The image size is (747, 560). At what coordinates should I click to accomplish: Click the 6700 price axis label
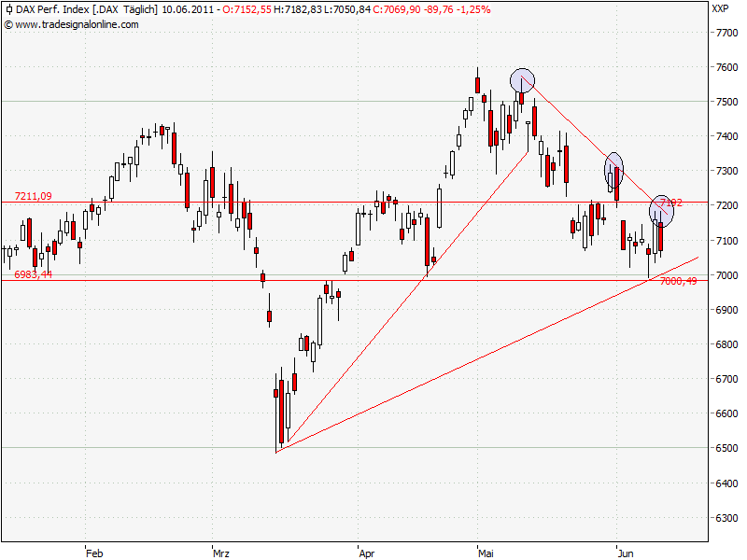click(x=727, y=379)
